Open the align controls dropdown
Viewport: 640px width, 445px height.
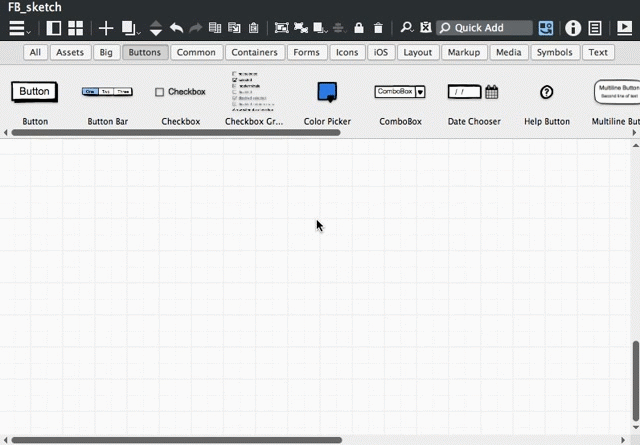coord(339,28)
